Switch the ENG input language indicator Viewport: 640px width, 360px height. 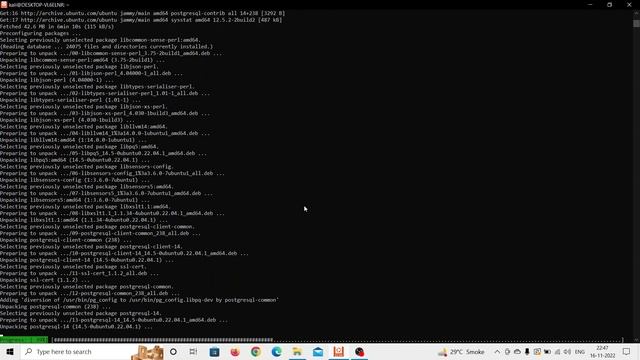580,351
